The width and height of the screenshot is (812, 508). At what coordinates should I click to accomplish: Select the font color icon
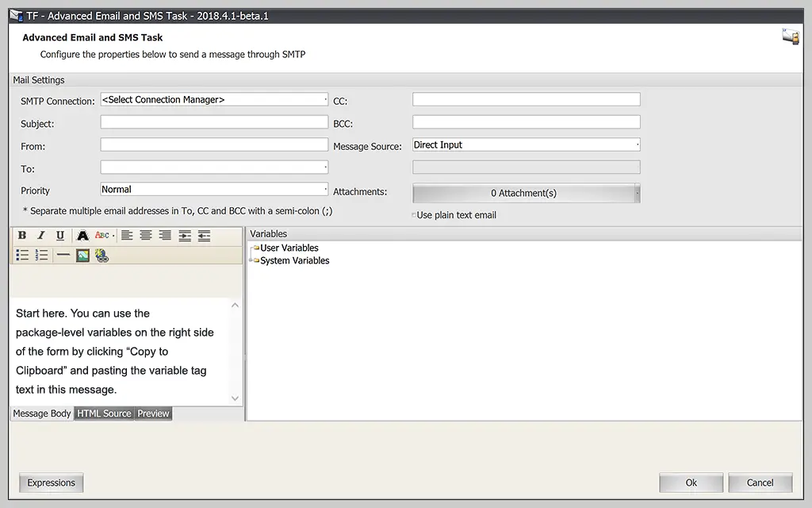pyautogui.click(x=82, y=236)
